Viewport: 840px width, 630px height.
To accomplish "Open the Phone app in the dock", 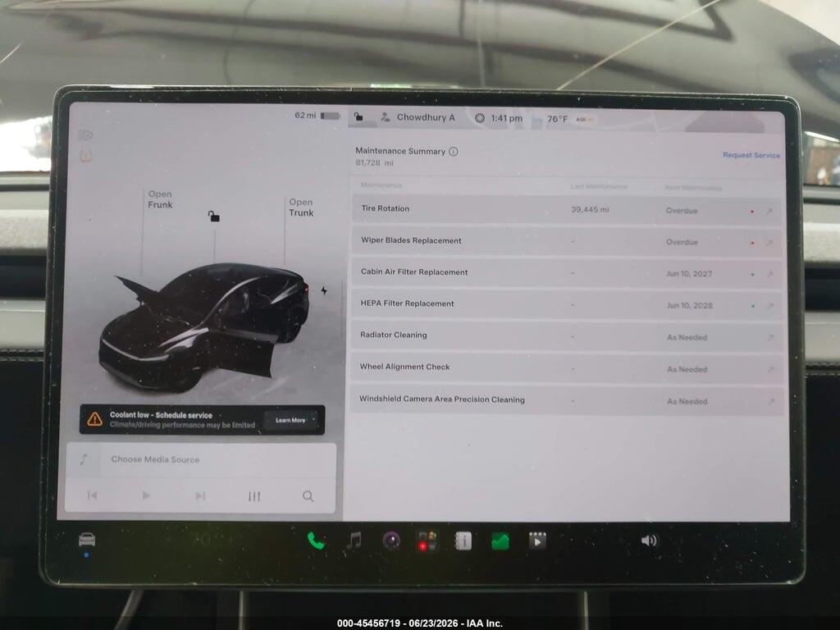I will click(x=316, y=541).
